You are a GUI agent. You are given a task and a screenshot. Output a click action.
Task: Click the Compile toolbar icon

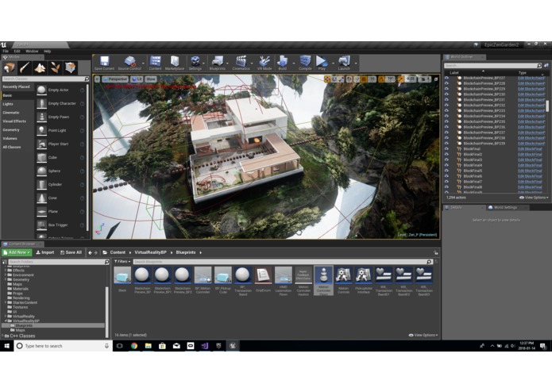point(305,63)
